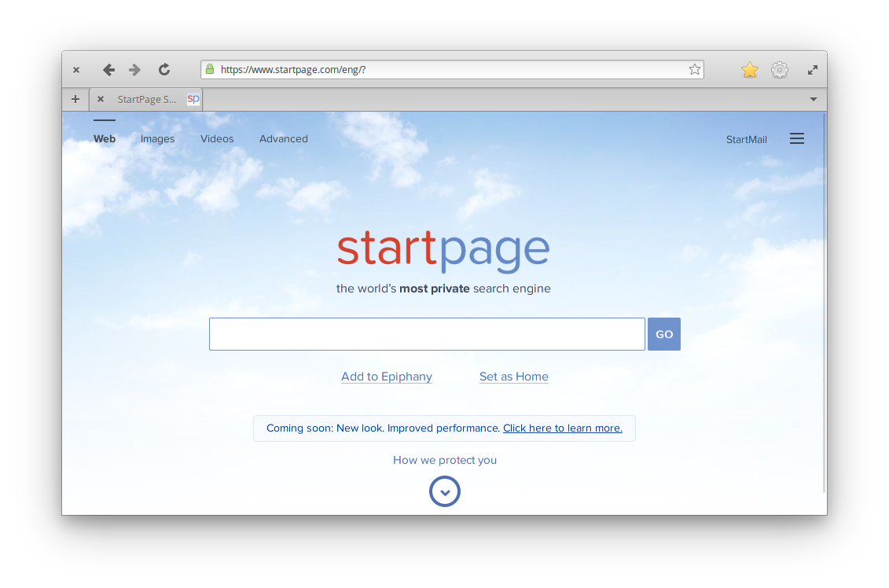Image resolution: width=889 pixels, height=588 pixels.
Task: Click the 'Click here to learn more' link
Action: coord(563,428)
